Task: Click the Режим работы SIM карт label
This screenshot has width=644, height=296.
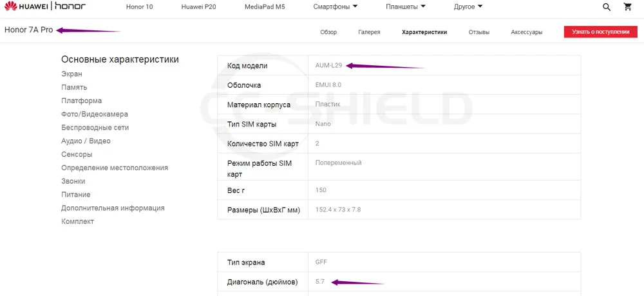Action: pyautogui.click(x=259, y=169)
